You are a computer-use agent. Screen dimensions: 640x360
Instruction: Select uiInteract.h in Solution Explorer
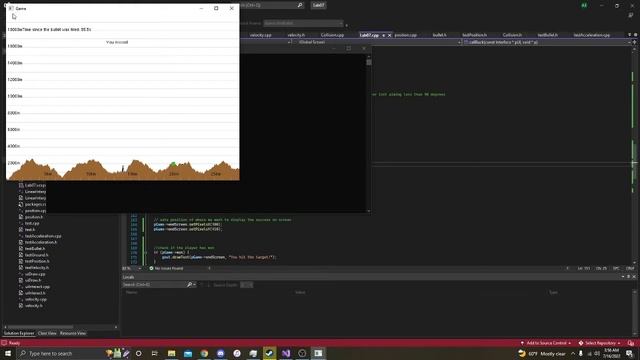pyautogui.click(x=35, y=293)
